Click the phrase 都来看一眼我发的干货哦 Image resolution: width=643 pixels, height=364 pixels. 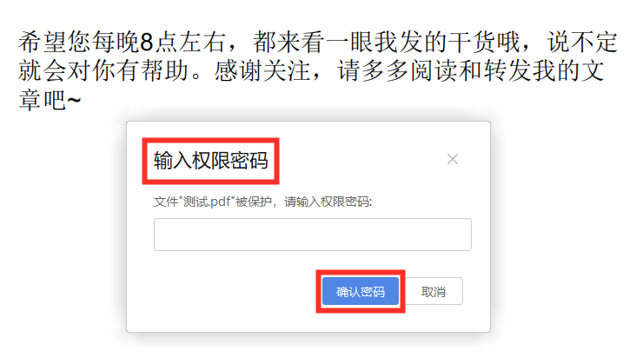pos(387,43)
